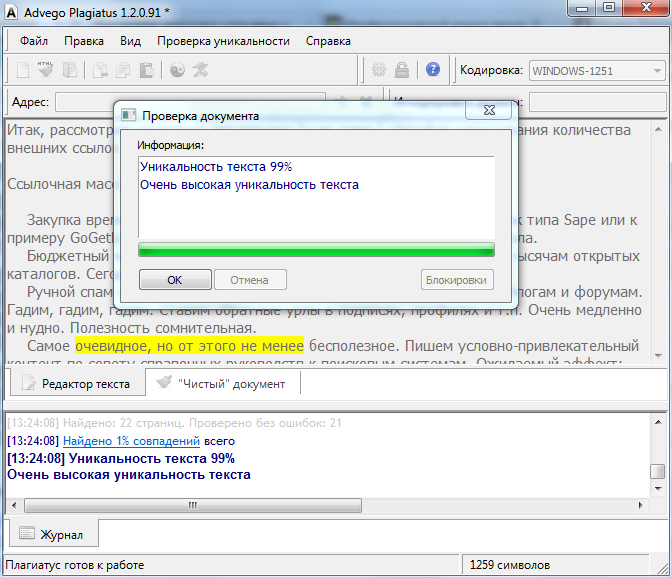This screenshot has height=578, width=672.
Task: Open the Файл menu
Action: [x=34, y=41]
